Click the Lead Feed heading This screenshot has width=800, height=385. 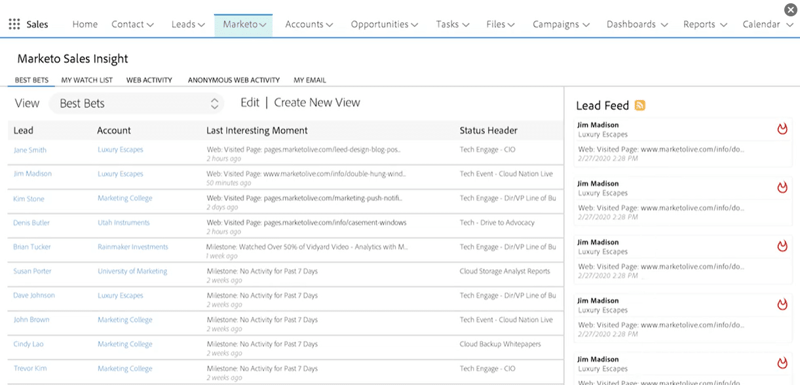click(x=602, y=106)
